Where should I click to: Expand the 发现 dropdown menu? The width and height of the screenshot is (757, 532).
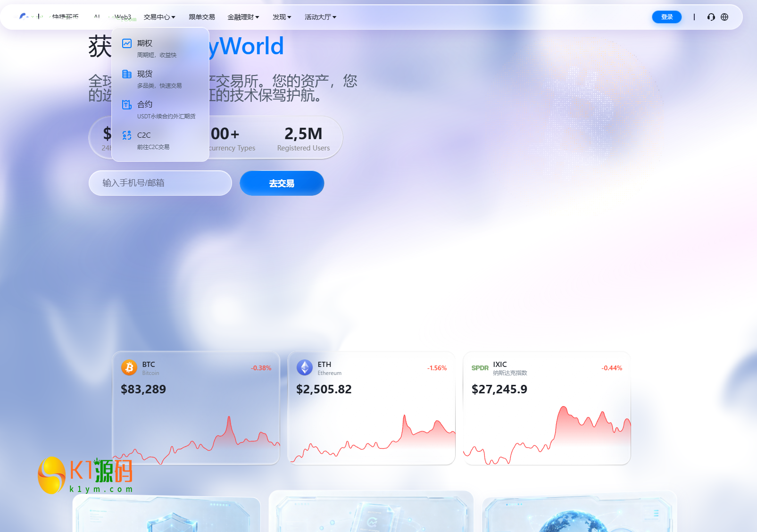pos(282,17)
